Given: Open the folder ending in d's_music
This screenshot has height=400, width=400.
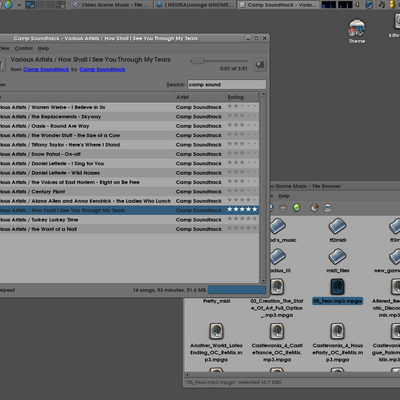Looking at the screenshot, I should coord(277,227).
